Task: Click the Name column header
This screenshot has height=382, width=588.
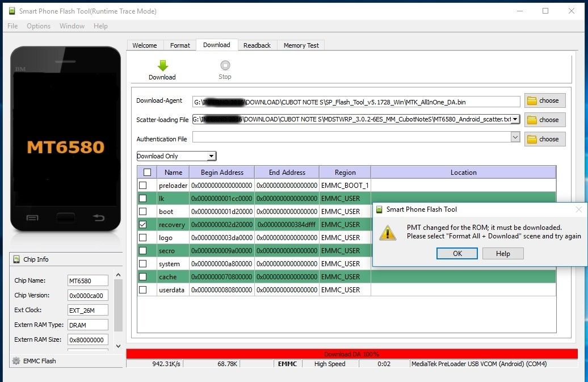Action: (173, 173)
